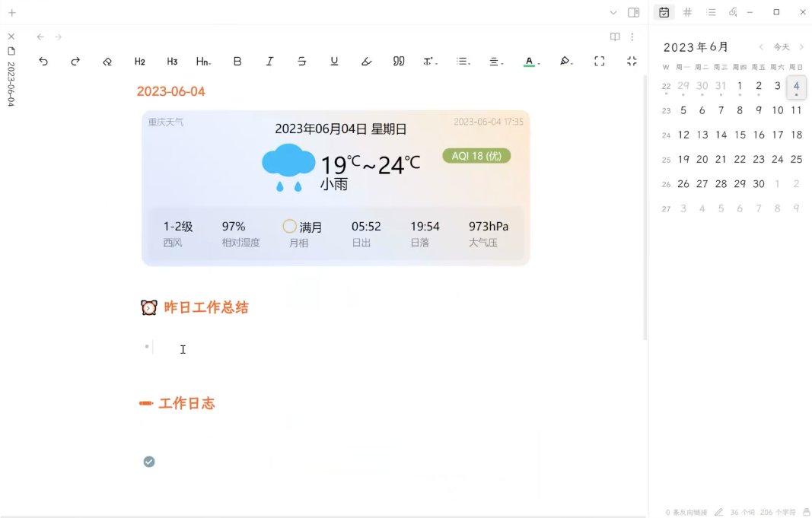Open the outline panel icon
The height and width of the screenshot is (518, 812).
tap(711, 12)
